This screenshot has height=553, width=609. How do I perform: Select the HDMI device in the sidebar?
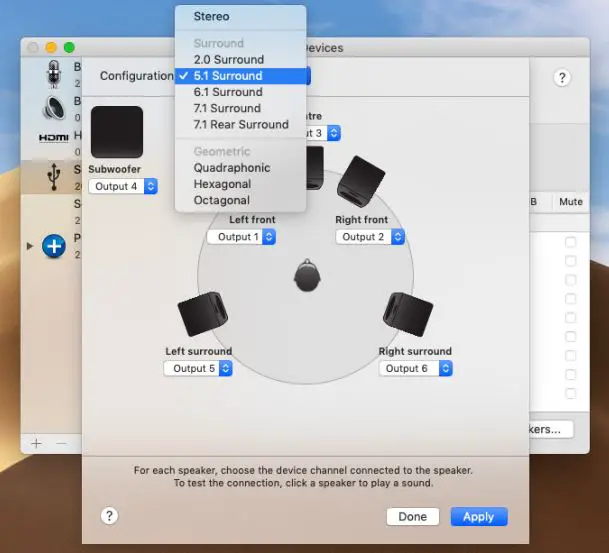[54, 137]
